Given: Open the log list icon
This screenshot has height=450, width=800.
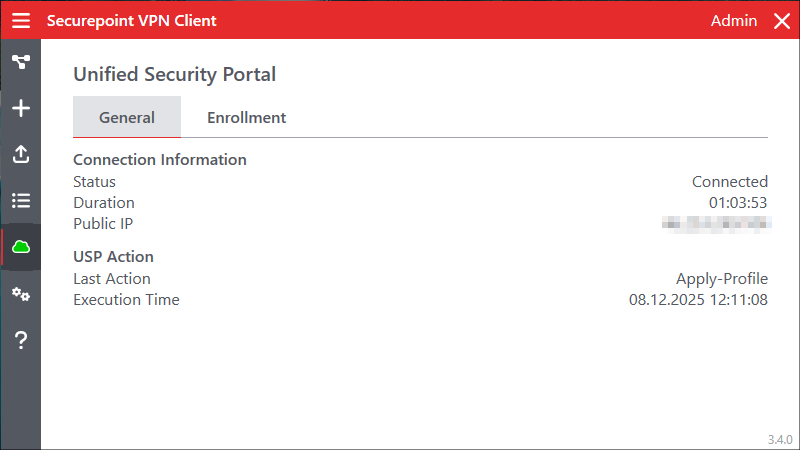Looking at the screenshot, I should tap(21, 201).
